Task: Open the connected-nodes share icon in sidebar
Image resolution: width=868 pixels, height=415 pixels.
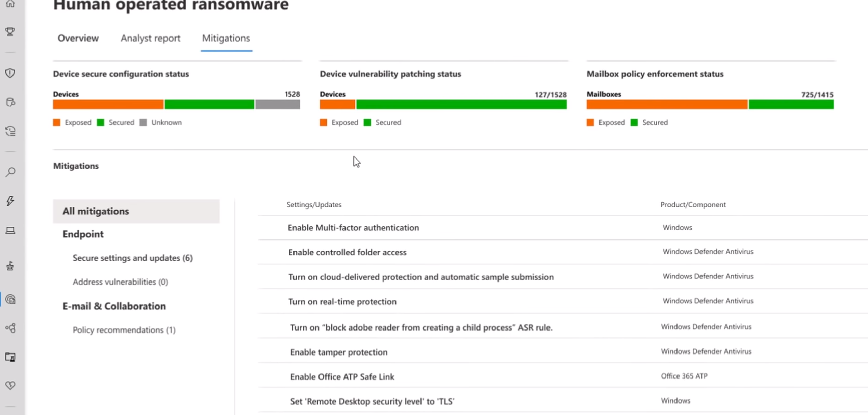Action: (10, 328)
